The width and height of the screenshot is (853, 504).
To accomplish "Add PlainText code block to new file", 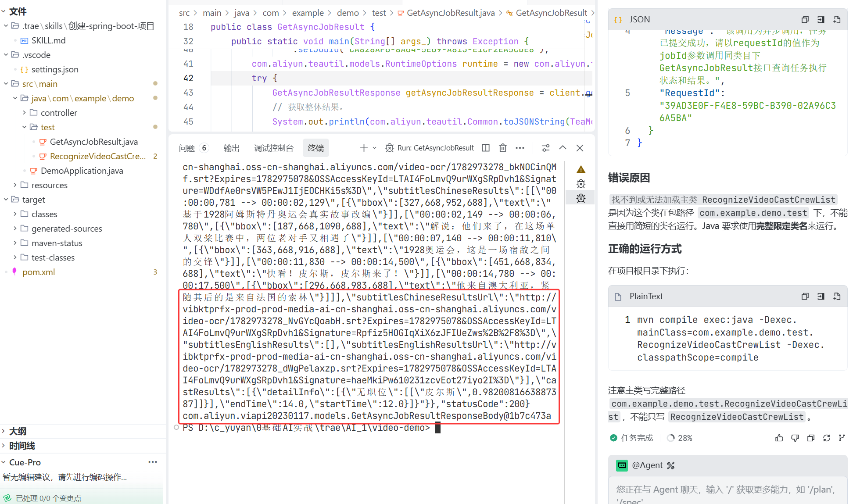I will [x=837, y=297].
